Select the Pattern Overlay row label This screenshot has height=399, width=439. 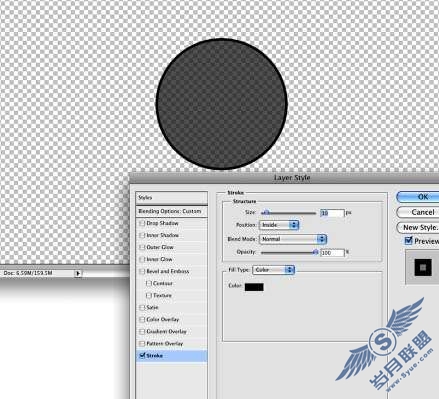[165, 343]
